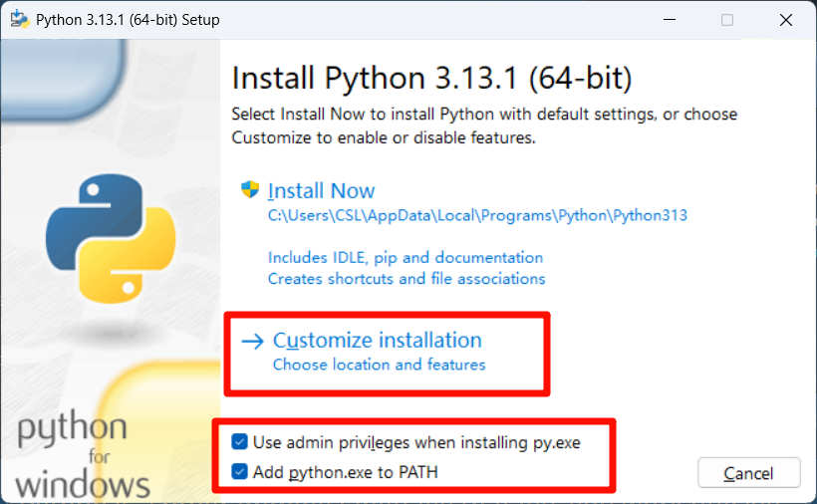The height and width of the screenshot is (504, 817).
Task: Click 'Creates shortcuts and file associations' text
Action: point(407,279)
